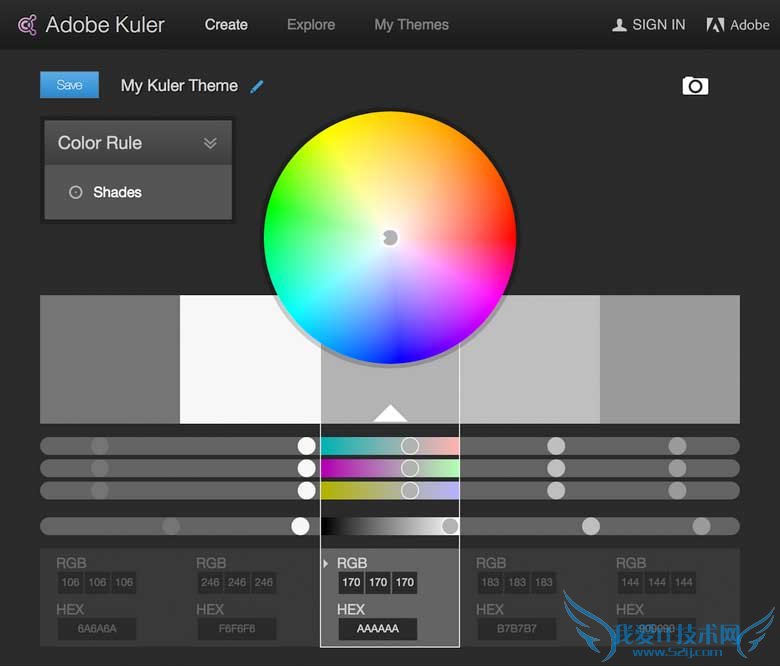
Task: Open the My Themes tab
Action: coord(411,24)
